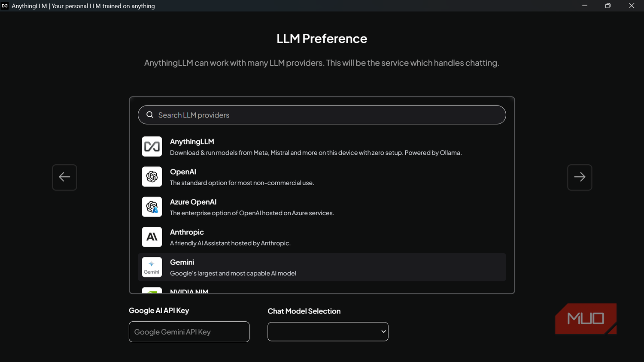644x362 pixels.
Task: Click the Azure OpenAI logo icon
Action: (x=152, y=207)
